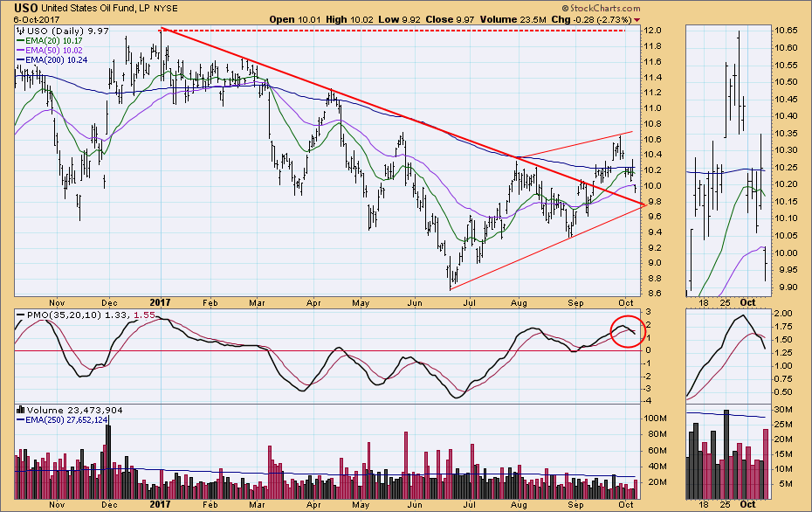Click the volume bars icon beside Volume 23,473,904
Viewport: 812px width, 512px height.
point(21,410)
